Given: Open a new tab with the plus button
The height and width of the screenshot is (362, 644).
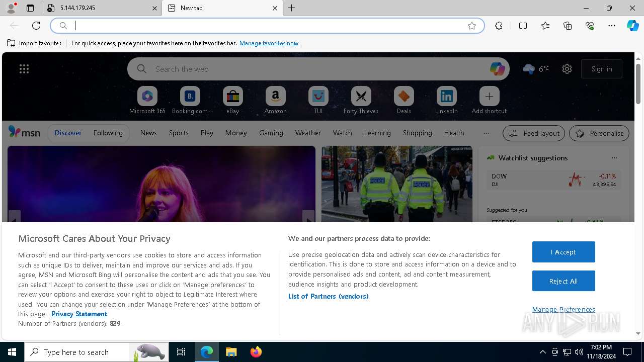Looking at the screenshot, I should [x=292, y=8].
